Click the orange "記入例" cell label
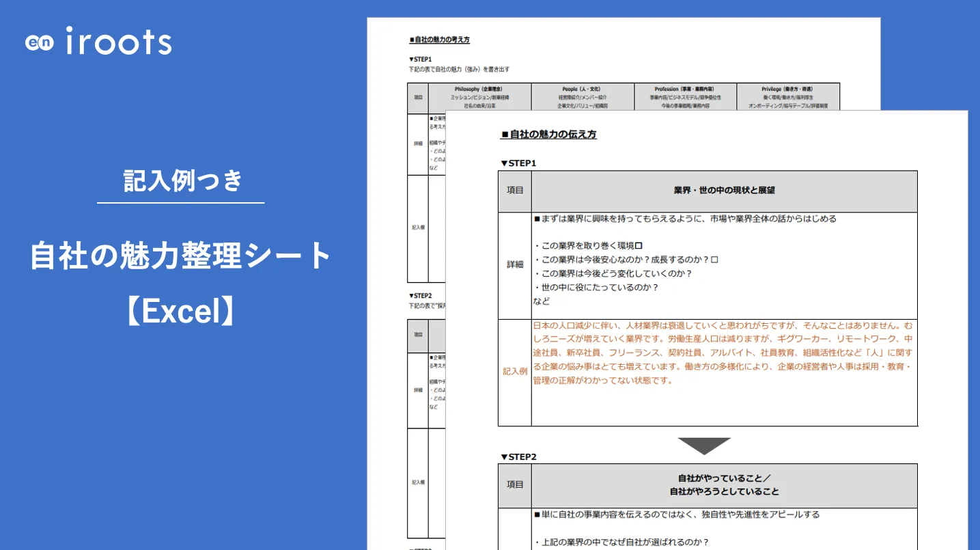 [x=515, y=372]
